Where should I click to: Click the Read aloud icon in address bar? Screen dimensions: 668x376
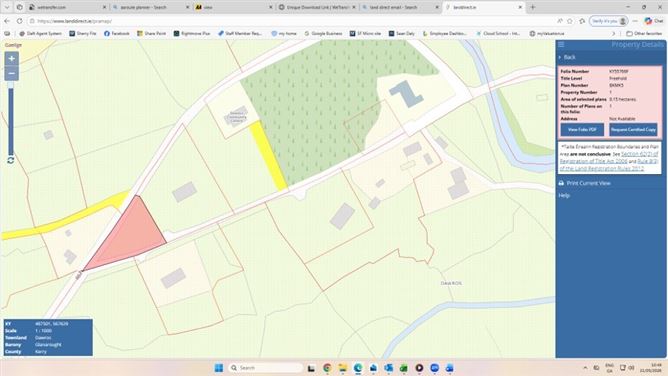[x=559, y=21]
